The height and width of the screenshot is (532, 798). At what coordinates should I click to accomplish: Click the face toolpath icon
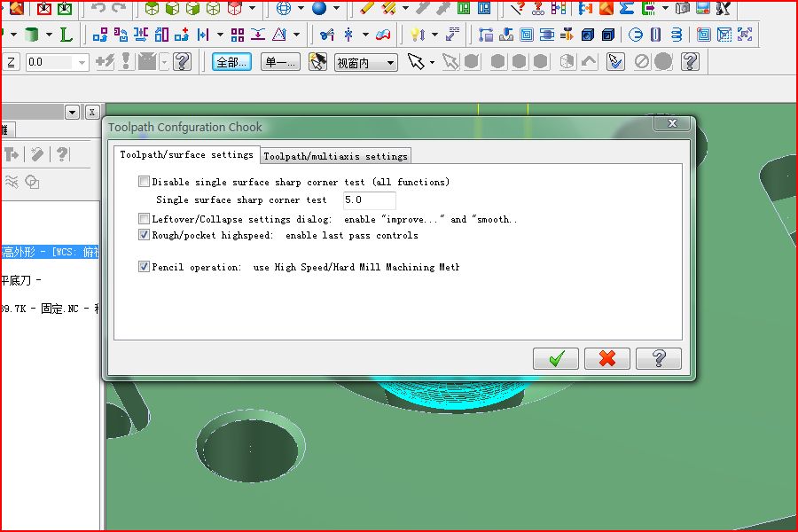tap(546, 35)
